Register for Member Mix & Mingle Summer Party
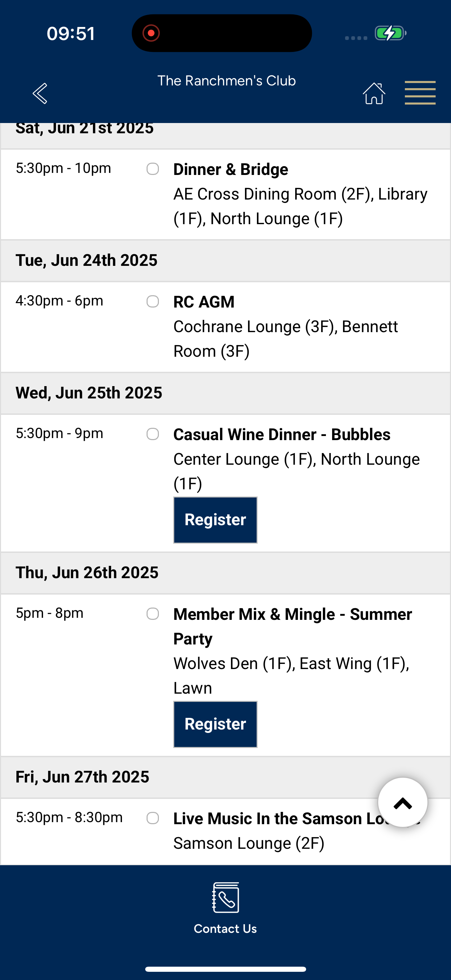451x980 pixels. (x=215, y=724)
